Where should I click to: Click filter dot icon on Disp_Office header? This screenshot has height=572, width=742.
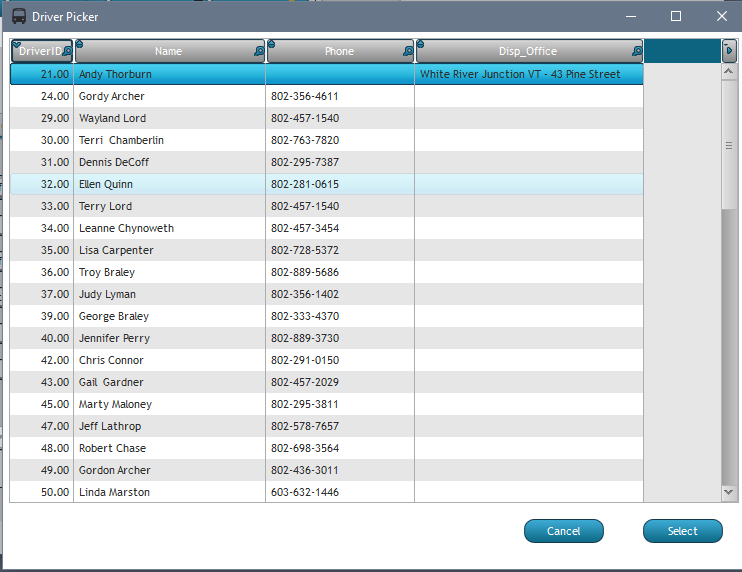pyautogui.click(x=421, y=44)
